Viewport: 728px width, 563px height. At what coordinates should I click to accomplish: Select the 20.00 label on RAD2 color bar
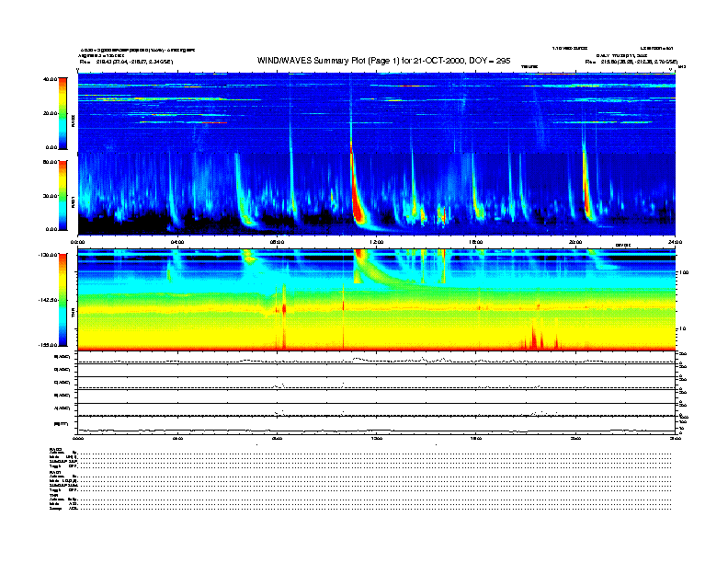pyautogui.click(x=50, y=113)
